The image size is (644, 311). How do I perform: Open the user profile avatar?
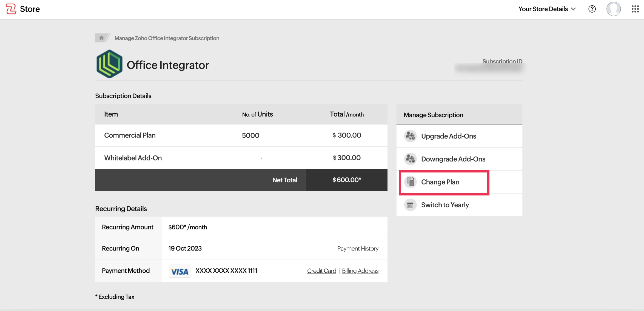(613, 9)
